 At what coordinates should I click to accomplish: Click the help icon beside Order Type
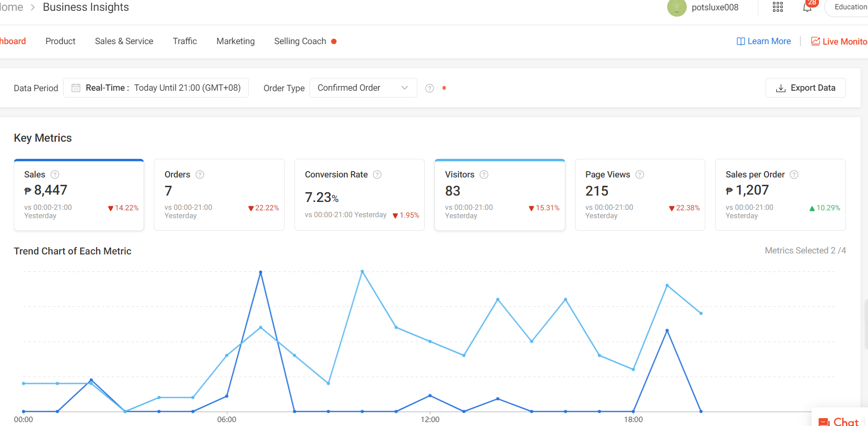pyautogui.click(x=430, y=88)
